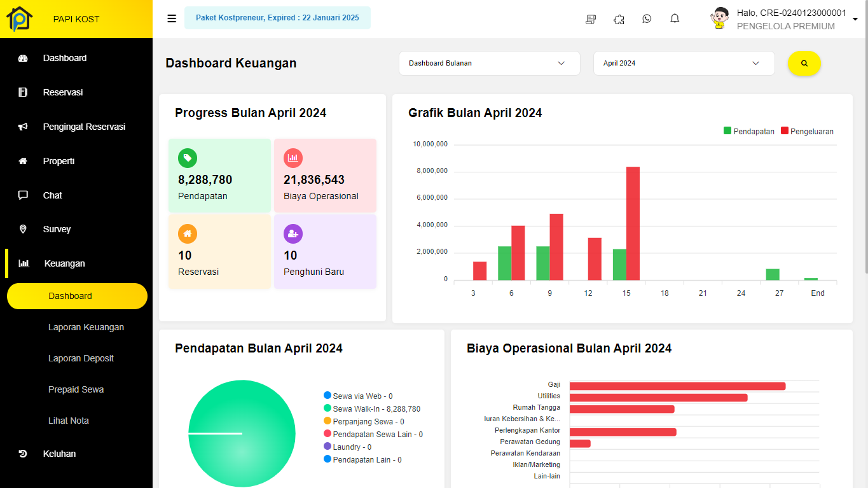The image size is (868, 488).
Task: Toggle Pendapatan series in chart legend
Action: (x=748, y=132)
